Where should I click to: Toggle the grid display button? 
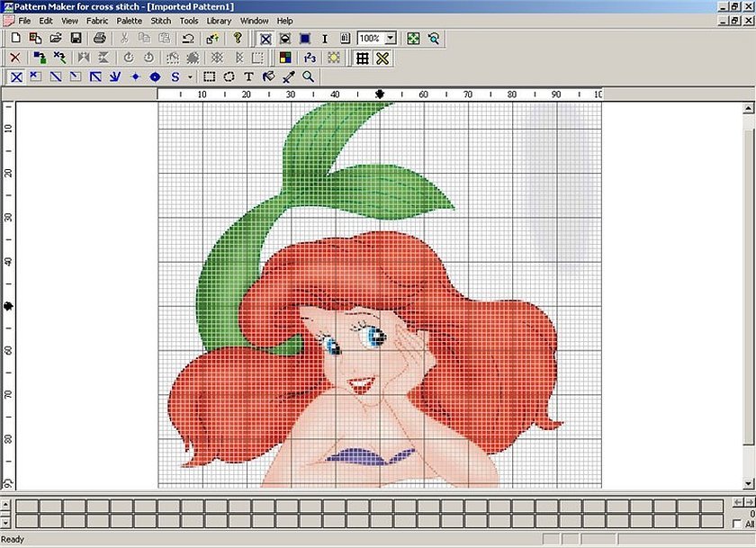click(362, 58)
